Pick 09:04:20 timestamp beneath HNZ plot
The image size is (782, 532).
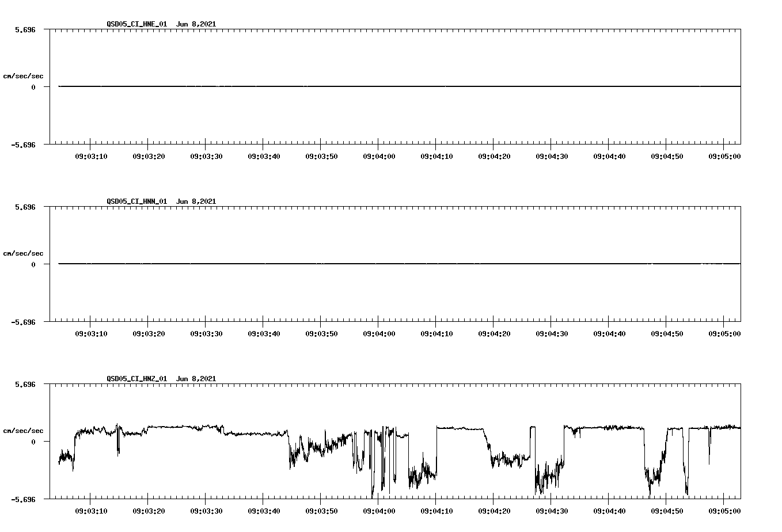click(494, 511)
